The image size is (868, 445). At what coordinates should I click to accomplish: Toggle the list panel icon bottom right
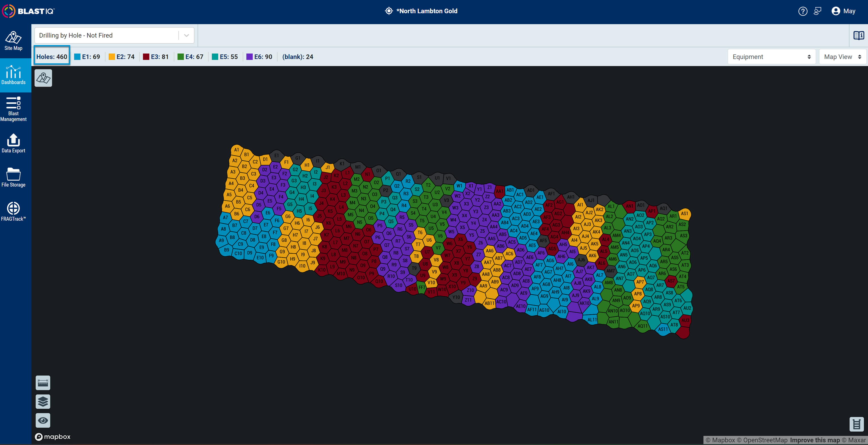(857, 424)
